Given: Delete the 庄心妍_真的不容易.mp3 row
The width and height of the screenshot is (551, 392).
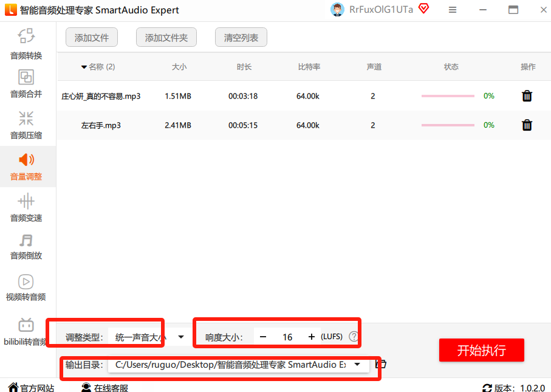Looking at the screenshot, I should 527,95.
